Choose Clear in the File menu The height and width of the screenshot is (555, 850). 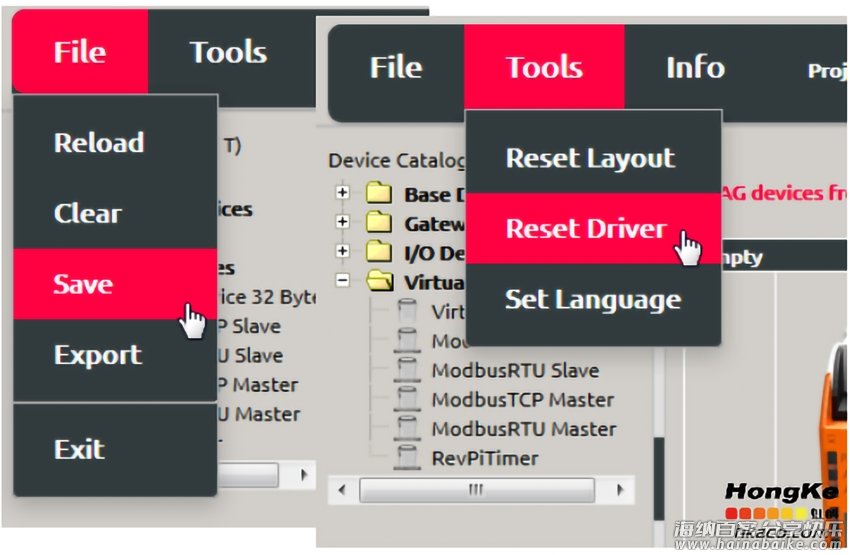tap(115, 214)
